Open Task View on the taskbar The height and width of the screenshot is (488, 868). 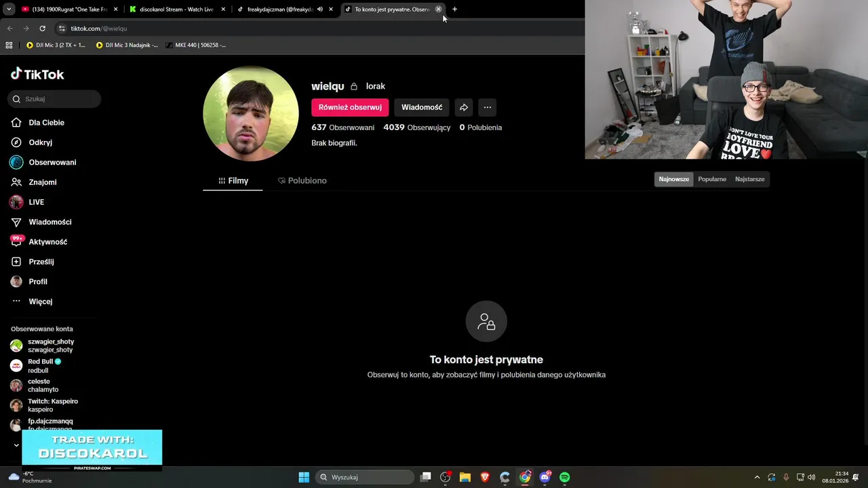point(425,477)
